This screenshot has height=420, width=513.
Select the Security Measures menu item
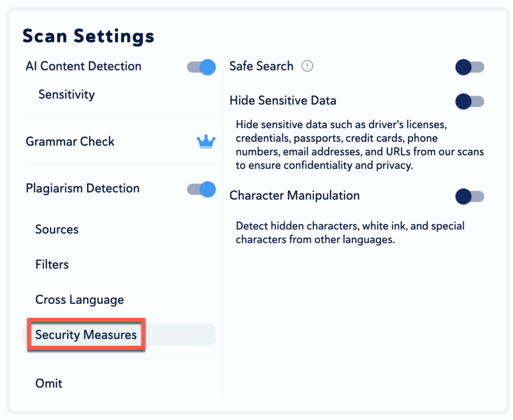tap(86, 335)
